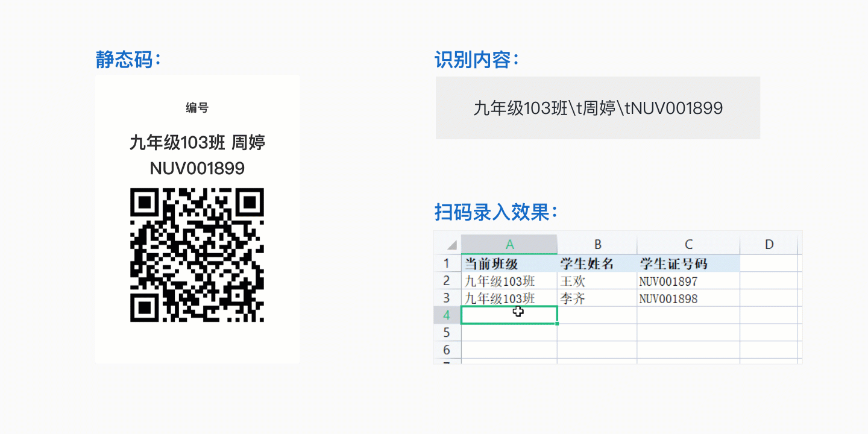Viewport: 868px width, 434px height.
Task: Select column C header
Action: (688, 244)
